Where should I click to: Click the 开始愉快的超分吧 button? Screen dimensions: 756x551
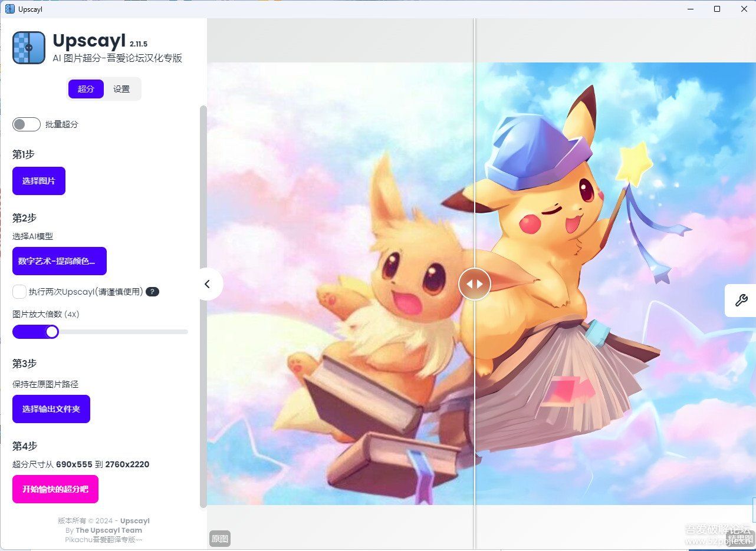point(55,489)
